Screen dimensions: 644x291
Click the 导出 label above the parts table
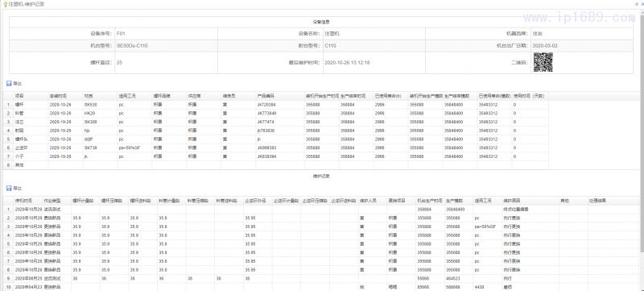pos(17,84)
